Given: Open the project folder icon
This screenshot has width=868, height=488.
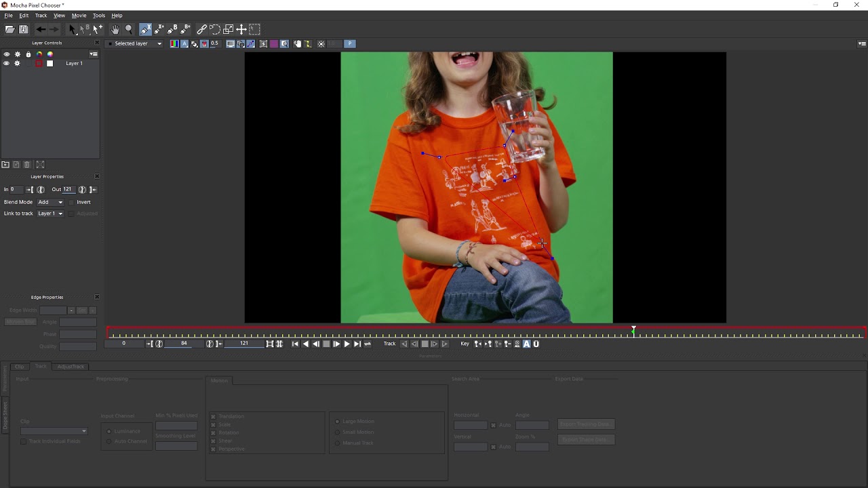Looking at the screenshot, I should [x=9, y=29].
